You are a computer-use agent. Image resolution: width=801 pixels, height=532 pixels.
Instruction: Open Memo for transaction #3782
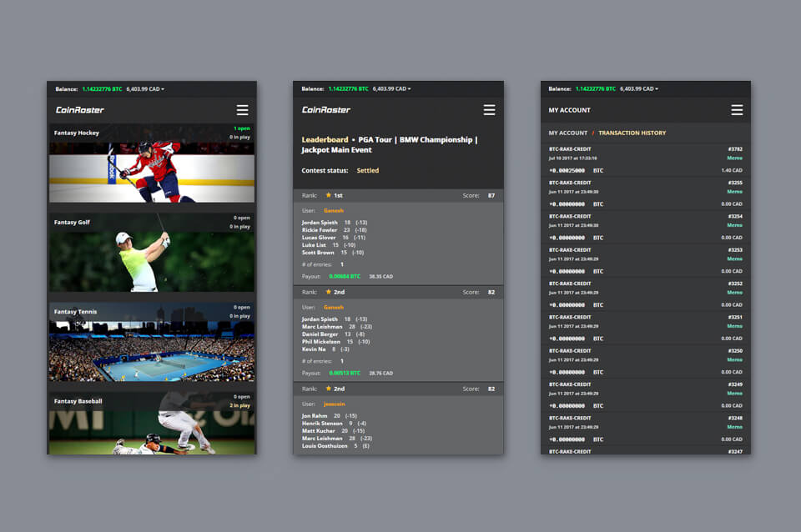pyautogui.click(x=734, y=158)
